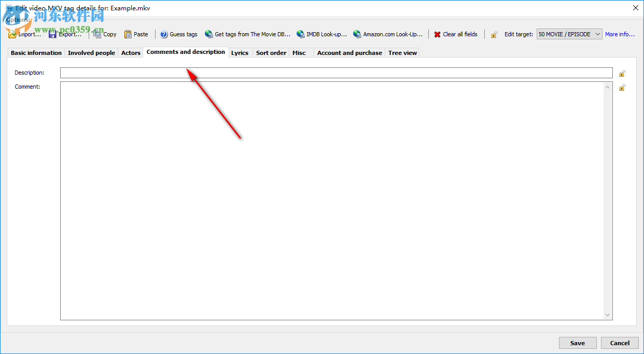This screenshot has width=644, height=354.
Task: Switch to the Basic information tab
Action: point(35,52)
